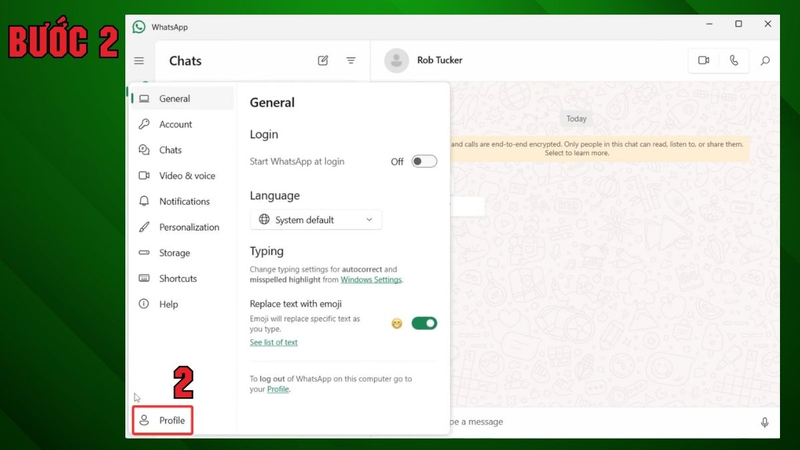800x450 pixels.
Task: Click the microphone voice message icon
Action: (764, 422)
